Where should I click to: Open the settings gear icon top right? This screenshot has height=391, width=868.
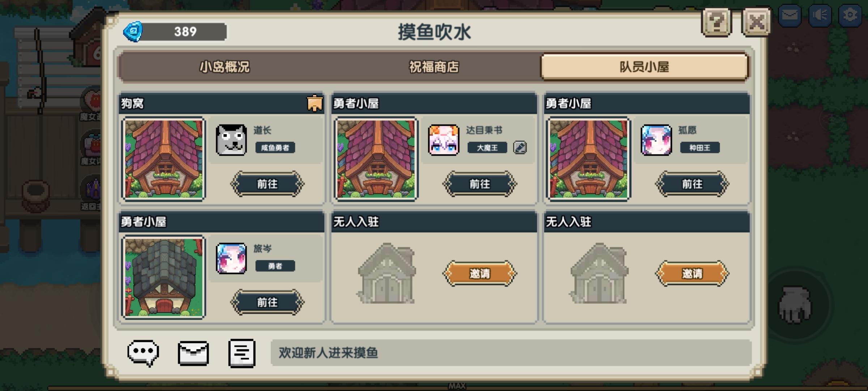pos(850,15)
